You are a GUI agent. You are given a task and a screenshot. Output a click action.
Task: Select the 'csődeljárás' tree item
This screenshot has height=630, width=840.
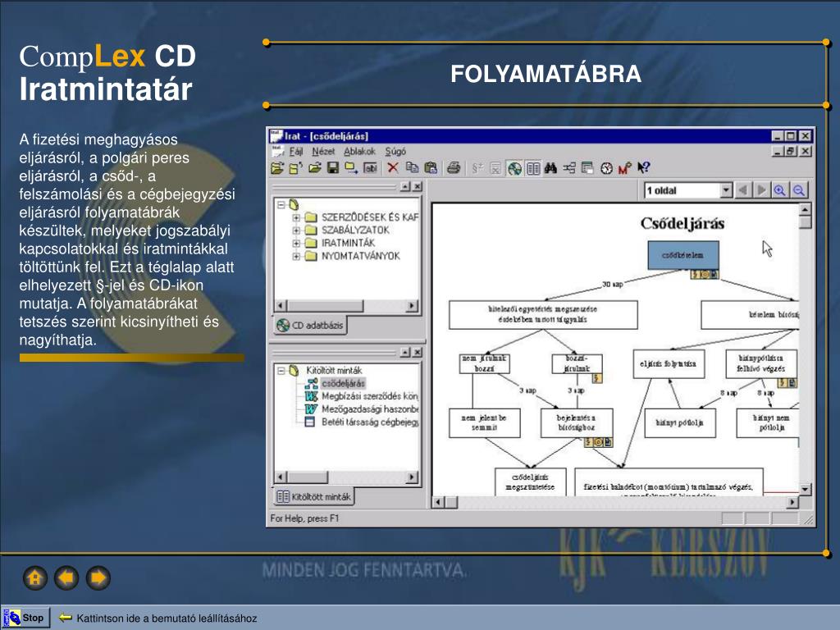click(x=343, y=384)
